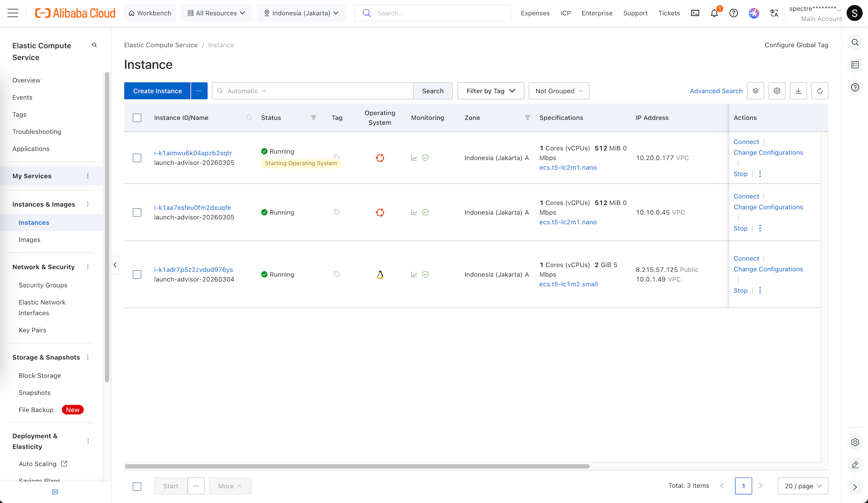This screenshot has height=503, width=868.
Task: Expand the Not Grouped dropdown
Action: (x=559, y=91)
